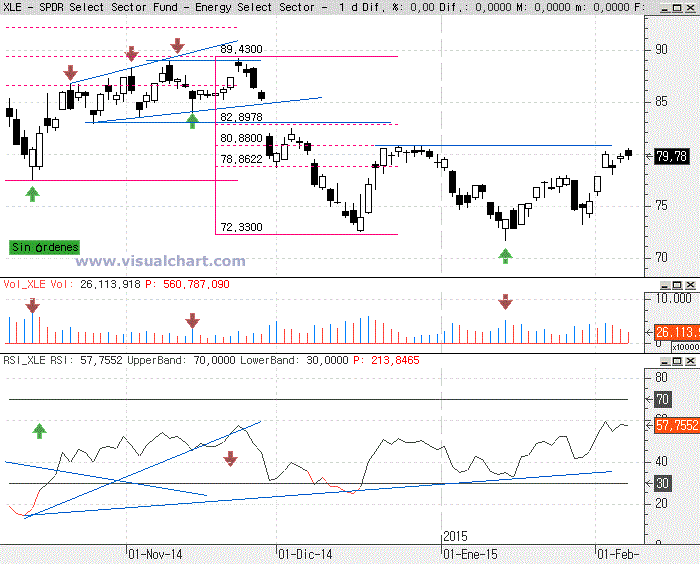Click the RSI lower band tag 30
The image size is (700, 564).
(662, 483)
